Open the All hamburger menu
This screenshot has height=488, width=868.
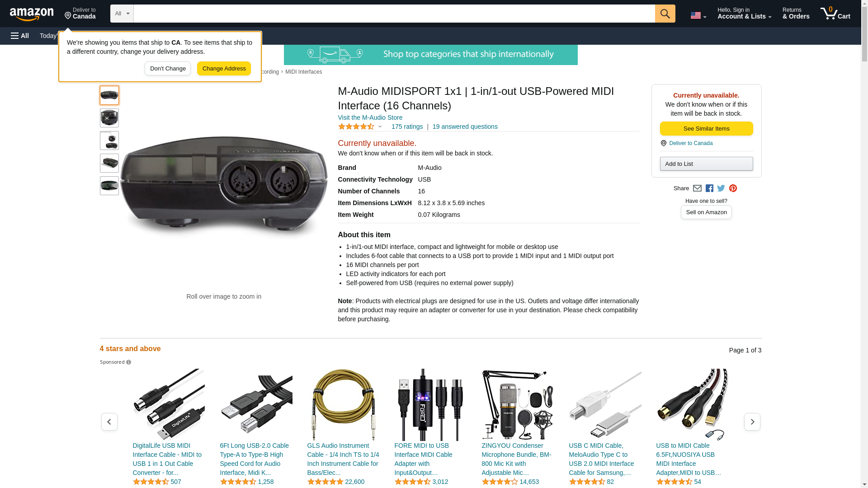pyautogui.click(x=20, y=36)
